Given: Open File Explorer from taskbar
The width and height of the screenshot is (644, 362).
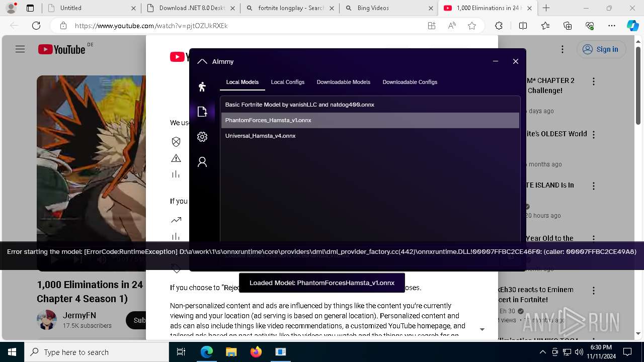Looking at the screenshot, I should tap(231, 352).
